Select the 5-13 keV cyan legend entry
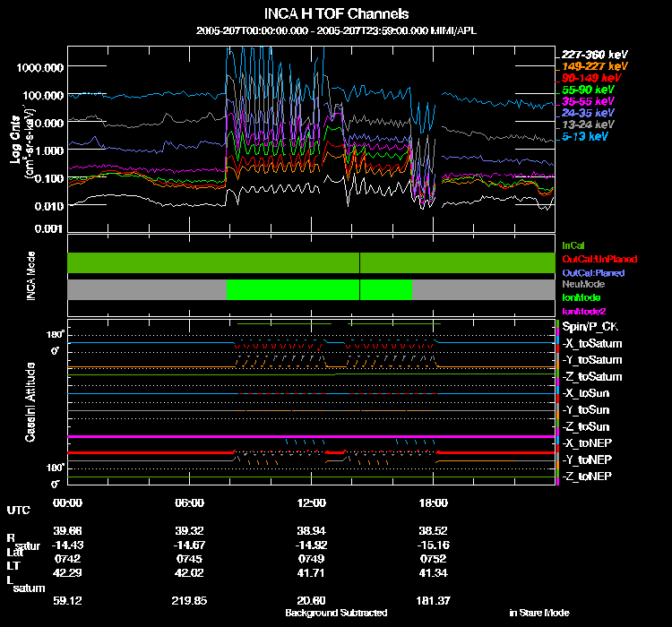This screenshot has width=672, height=627. (584, 136)
